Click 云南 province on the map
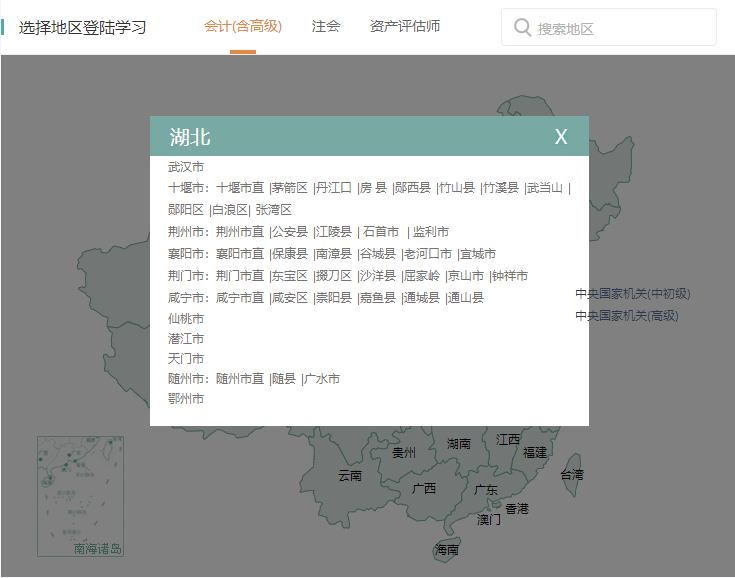 (350, 476)
